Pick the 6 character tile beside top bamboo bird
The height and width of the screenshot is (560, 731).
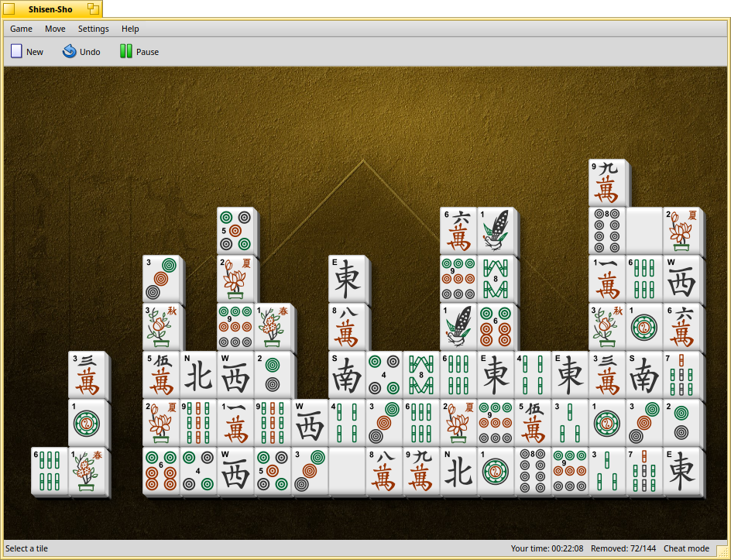point(458,231)
